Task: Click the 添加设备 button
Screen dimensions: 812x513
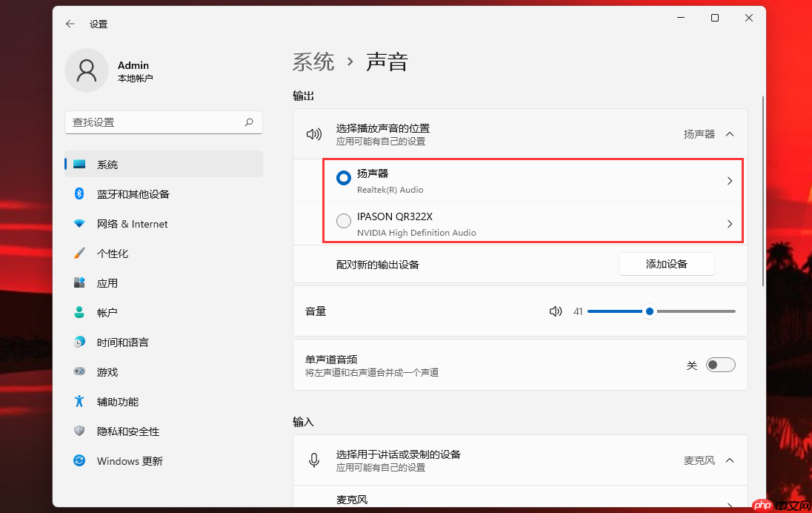Action: pos(666,263)
